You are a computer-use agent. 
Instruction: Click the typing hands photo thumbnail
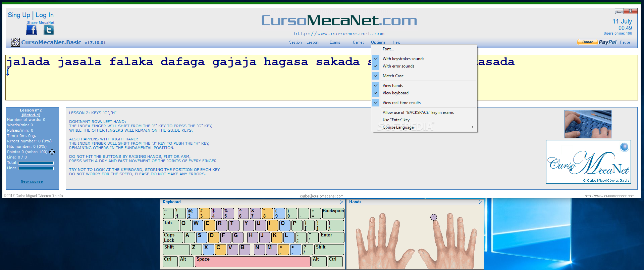(x=588, y=124)
